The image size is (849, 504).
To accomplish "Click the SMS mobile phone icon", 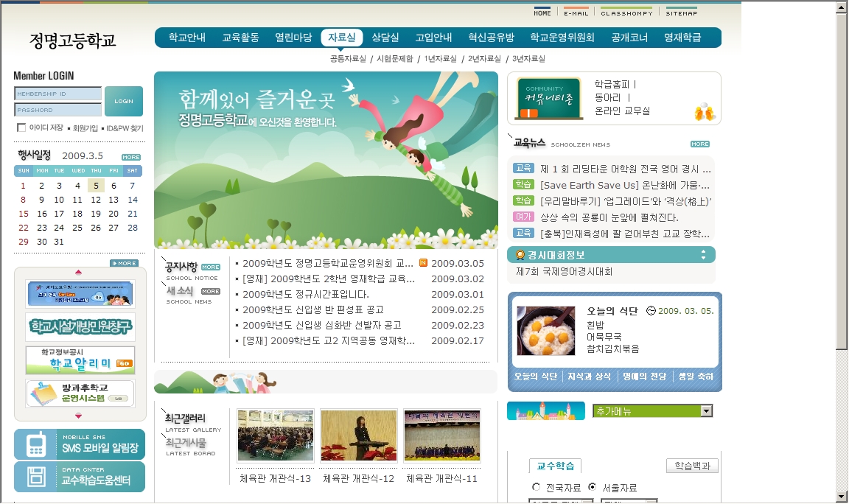I will point(35,444).
